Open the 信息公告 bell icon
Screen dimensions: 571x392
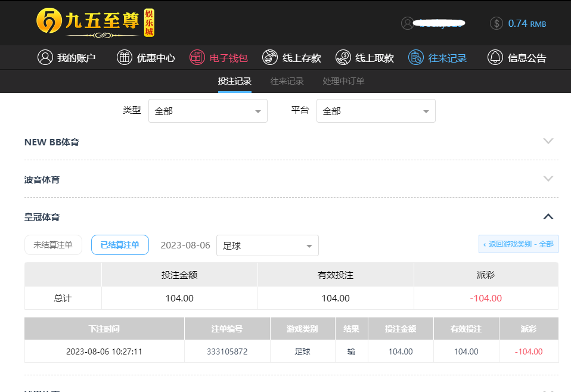495,57
